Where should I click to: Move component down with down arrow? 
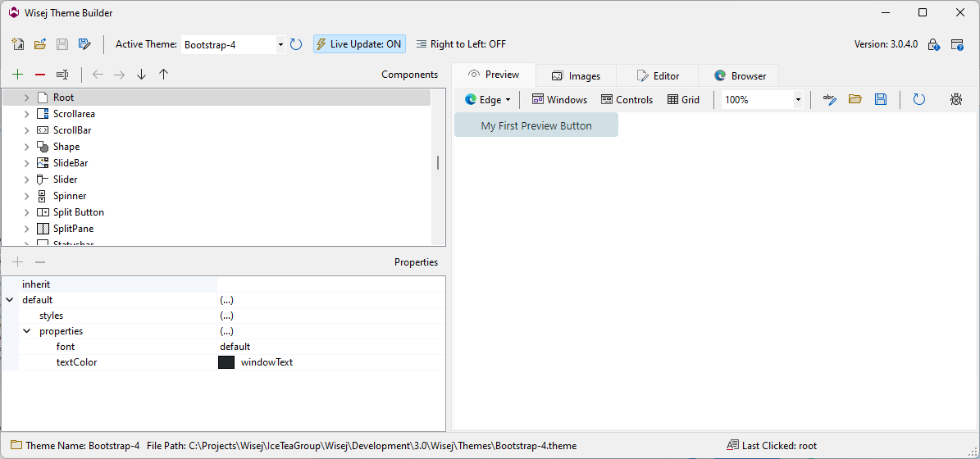(141, 75)
